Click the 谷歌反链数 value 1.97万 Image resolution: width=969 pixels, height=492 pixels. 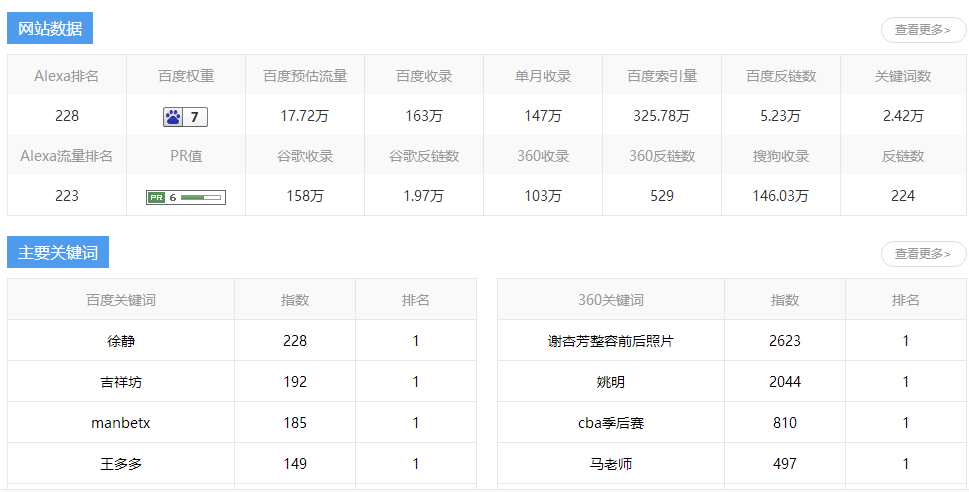(x=424, y=196)
